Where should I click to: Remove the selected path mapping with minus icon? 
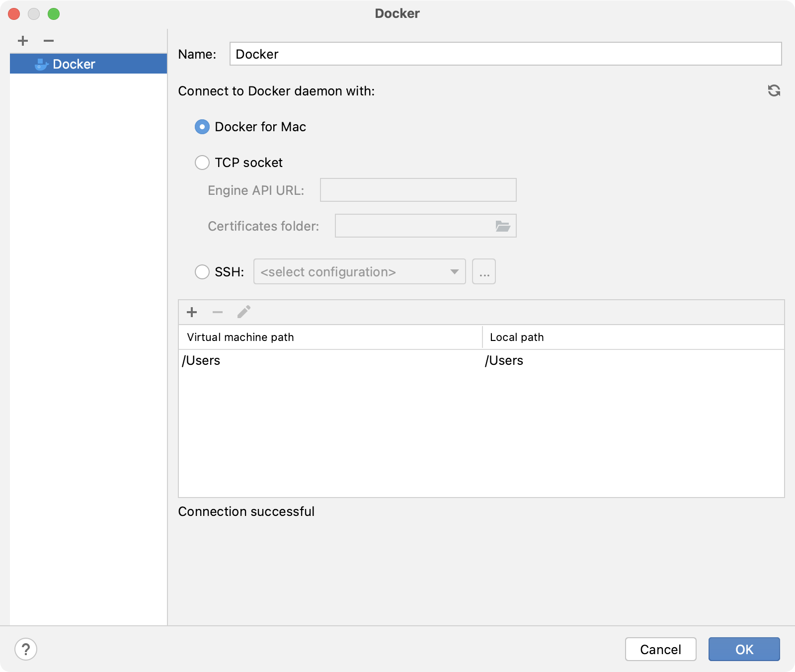click(218, 312)
